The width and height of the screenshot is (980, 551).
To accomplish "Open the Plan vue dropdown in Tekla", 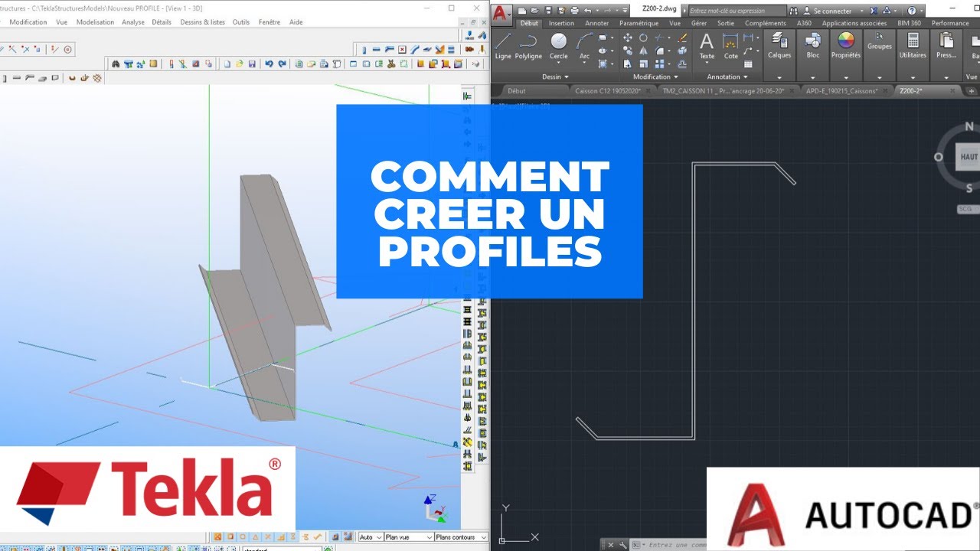I will pyautogui.click(x=410, y=537).
